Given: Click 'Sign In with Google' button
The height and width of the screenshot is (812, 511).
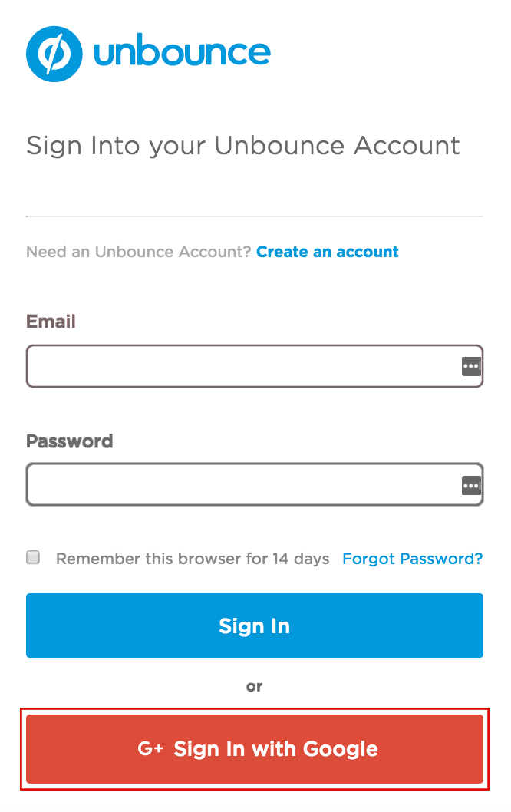Looking at the screenshot, I should point(255,748).
